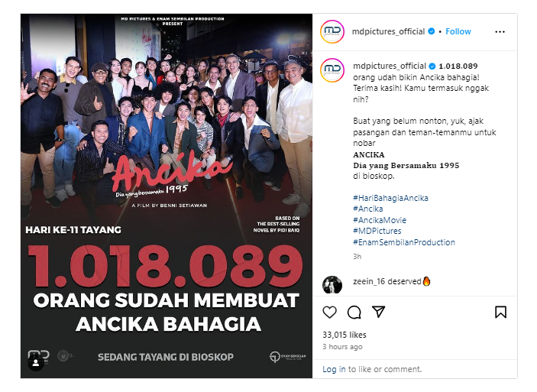Image resolution: width=537 pixels, height=392 pixels.
Task: Save the post with the bookmark icon
Action: (500, 313)
